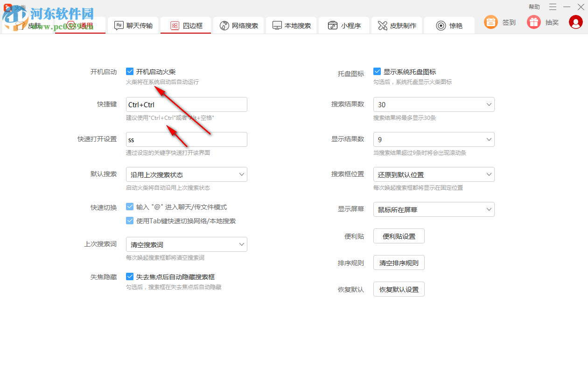Open the 默认搜索 dropdown showing 沿用上次搜索状态
This screenshot has height=373, width=588.
coord(186,174)
